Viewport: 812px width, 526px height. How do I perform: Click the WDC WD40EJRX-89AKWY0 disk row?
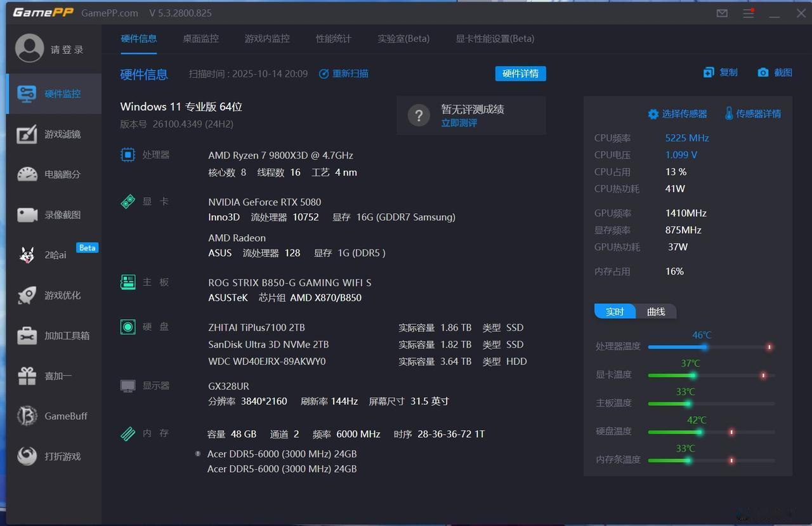tap(367, 362)
